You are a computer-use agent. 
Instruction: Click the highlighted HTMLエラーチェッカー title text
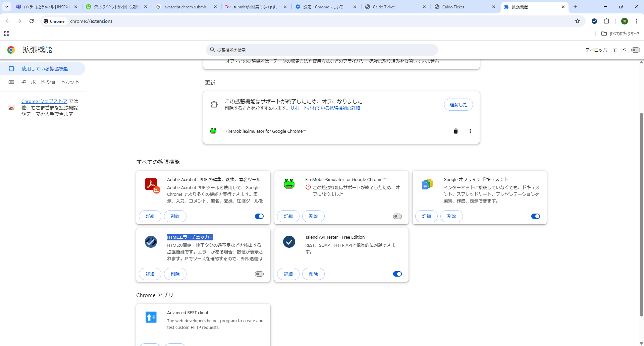tap(190, 237)
